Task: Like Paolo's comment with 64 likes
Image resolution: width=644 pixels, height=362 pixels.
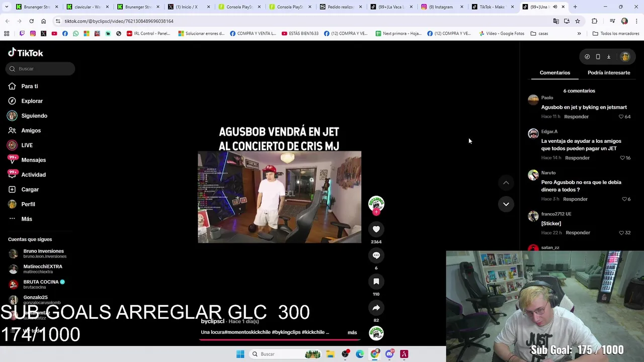Action: 621,117
